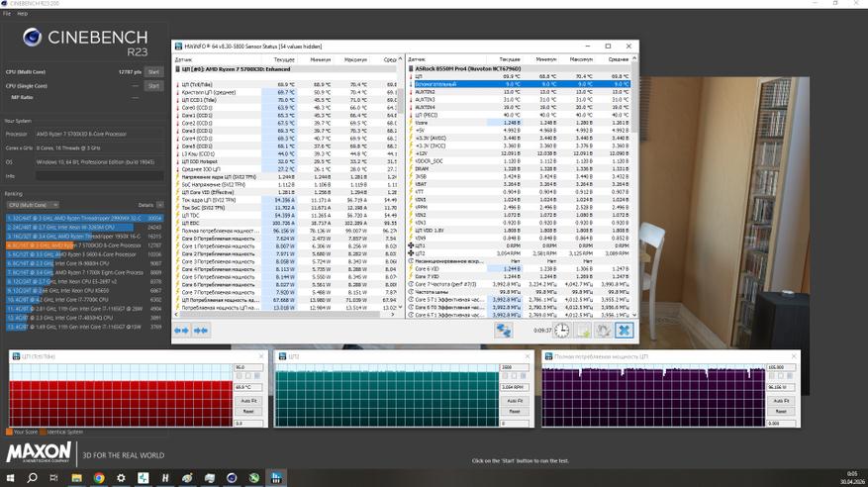This screenshot has height=487, width=868.
Task: Click HWiNFO window title icon
Action: [x=178, y=47]
